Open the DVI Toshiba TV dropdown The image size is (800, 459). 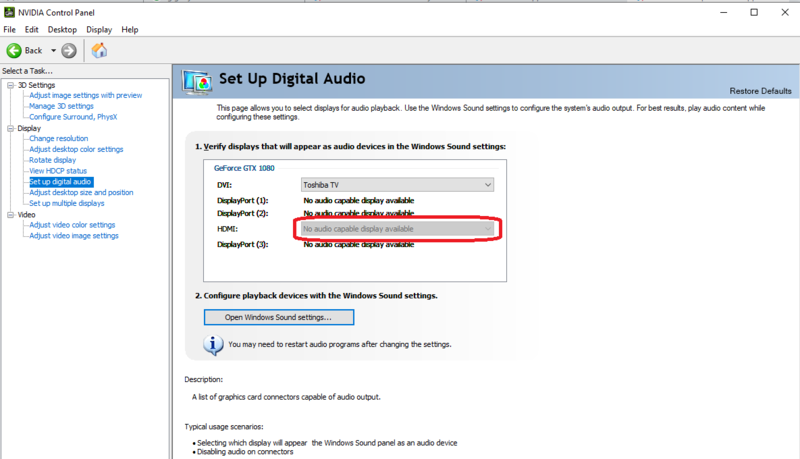pos(397,185)
